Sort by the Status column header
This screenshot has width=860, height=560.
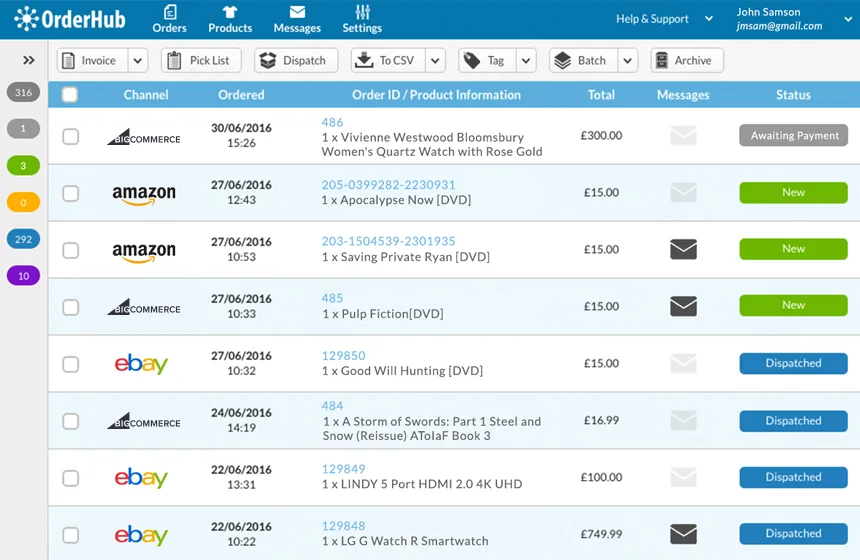click(793, 95)
